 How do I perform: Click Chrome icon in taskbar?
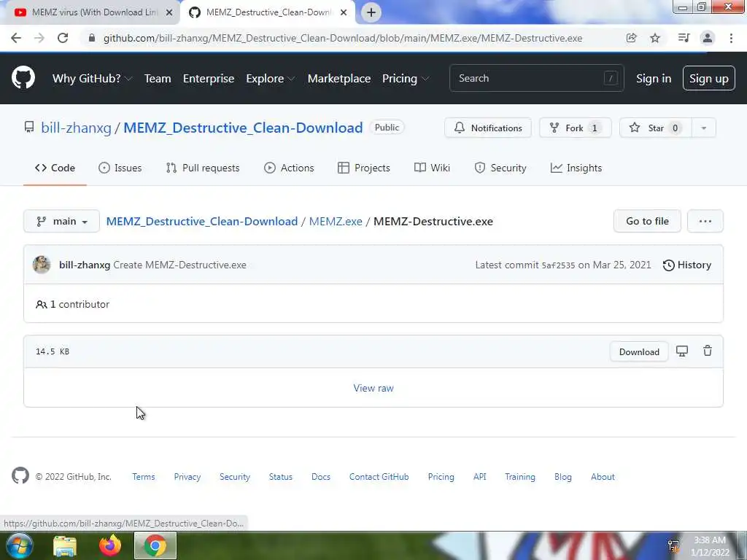click(x=155, y=545)
